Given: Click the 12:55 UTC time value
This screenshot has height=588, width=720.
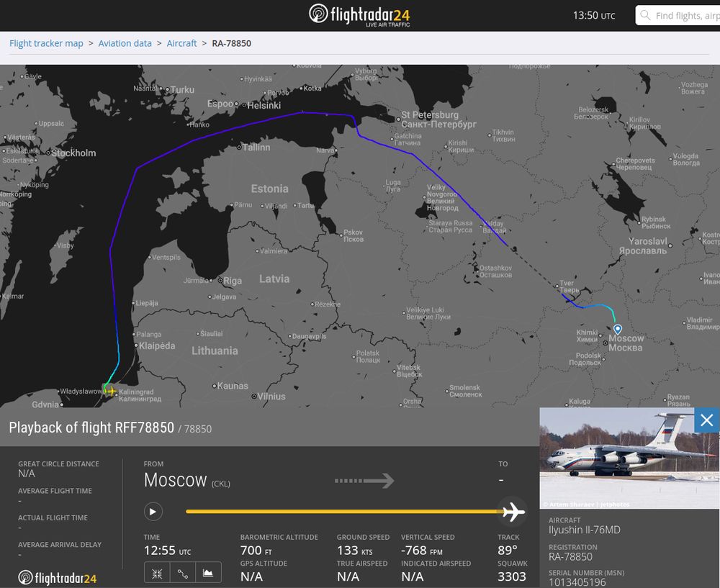Looking at the screenshot, I should click(167, 550).
